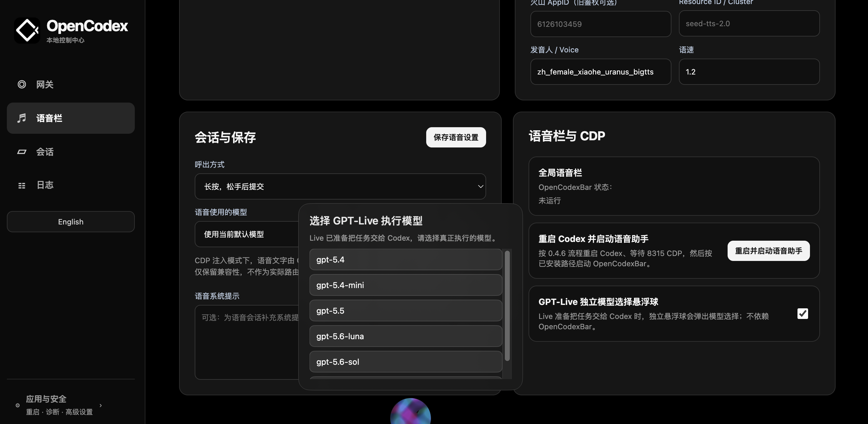Click 选择 GPT-Live 执行模型 heading
868x424 pixels.
click(x=366, y=221)
